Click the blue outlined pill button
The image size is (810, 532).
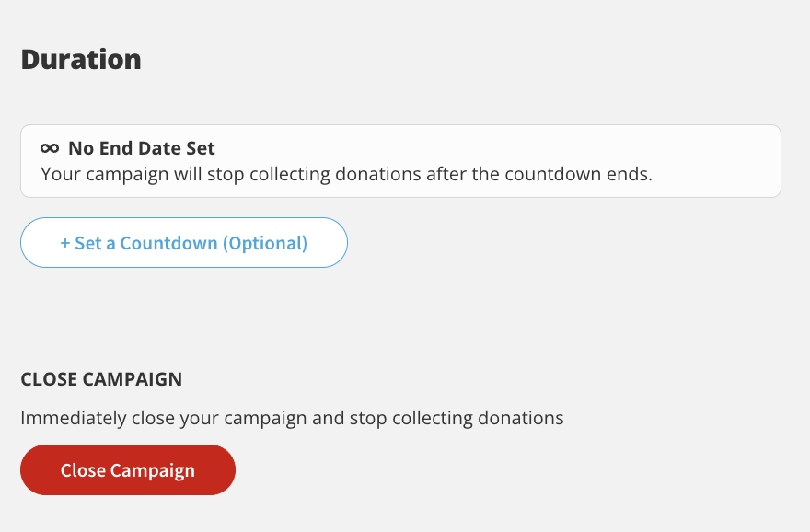pos(184,243)
